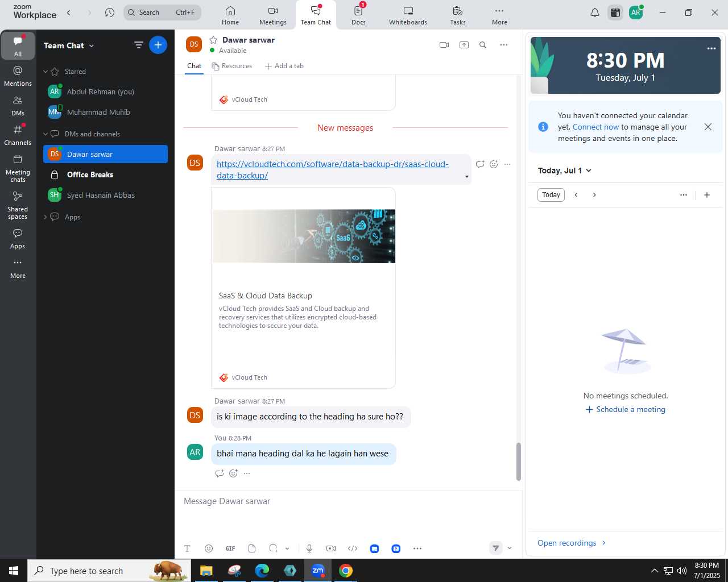Viewport: 728px width, 582px height.
Task: Open More options in left sidebar
Action: coord(18,268)
